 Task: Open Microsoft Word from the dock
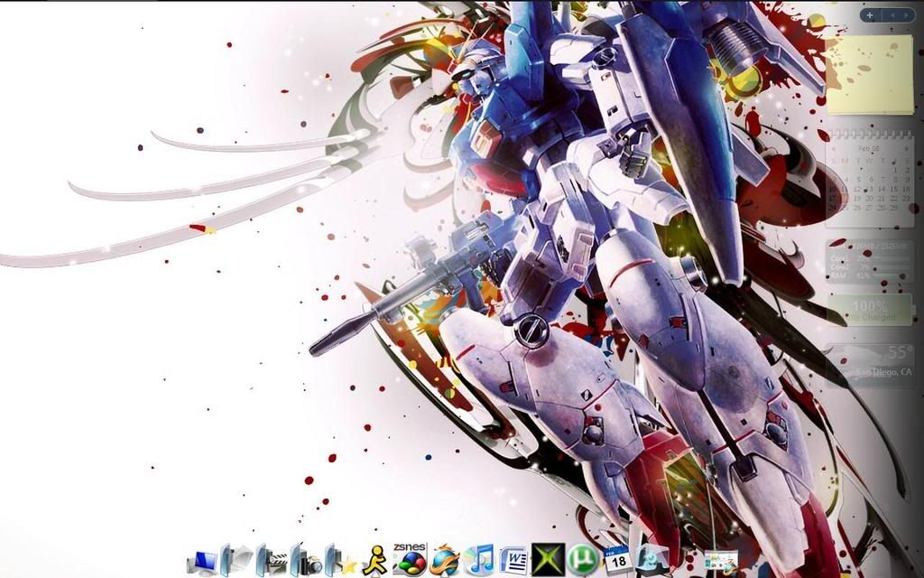513,560
